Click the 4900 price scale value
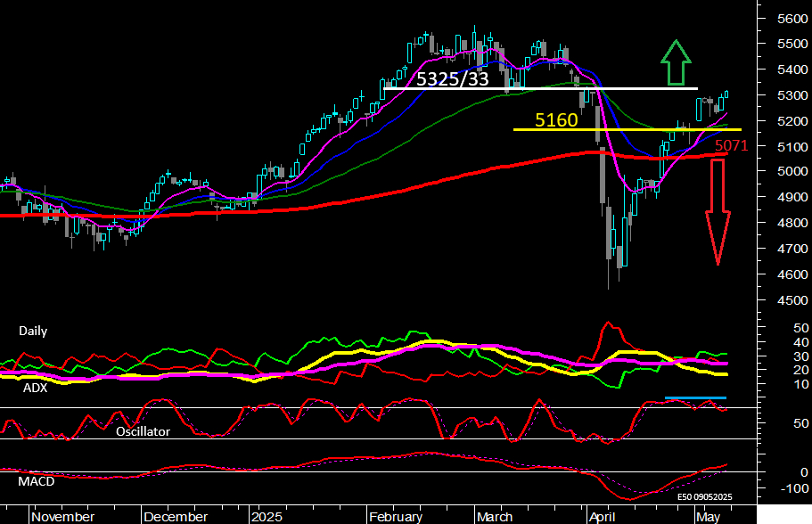The image size is (812, 524). (x=792, y=197)
